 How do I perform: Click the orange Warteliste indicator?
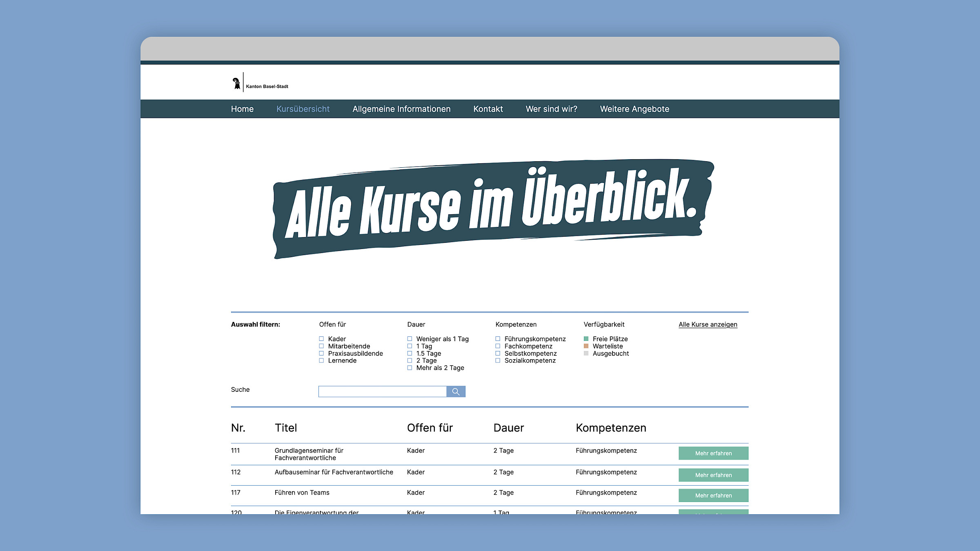click(586, 346)
